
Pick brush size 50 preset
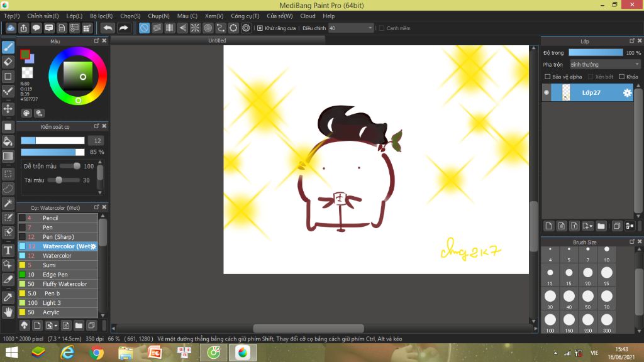click(x=588, y=299)
